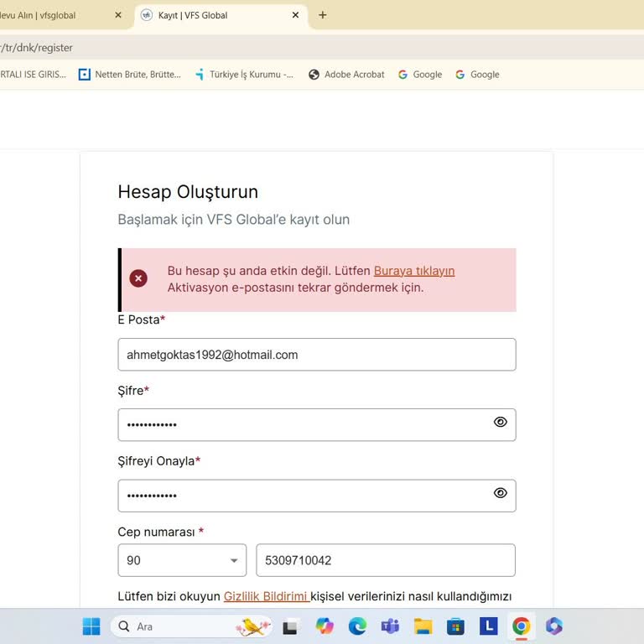
Task: Open the Windows Start menu
Action: tap(91, 626)
